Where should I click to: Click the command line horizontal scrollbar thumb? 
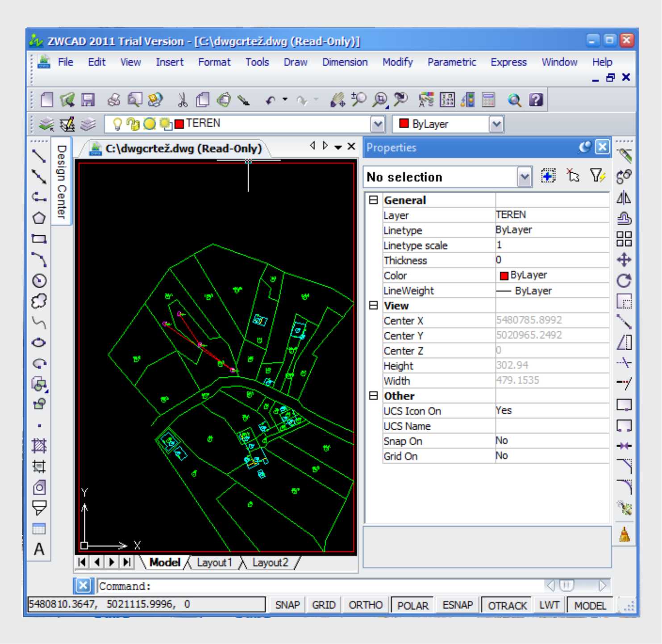tap(566, 585)
